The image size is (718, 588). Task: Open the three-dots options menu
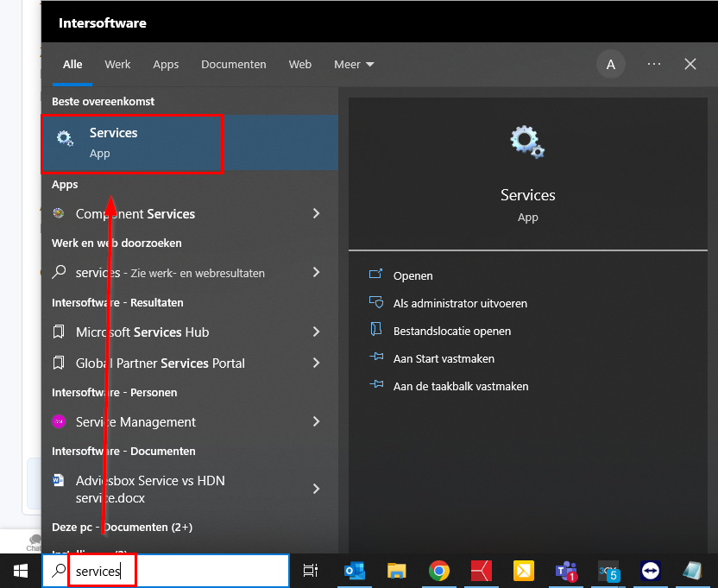click(654, 64)
